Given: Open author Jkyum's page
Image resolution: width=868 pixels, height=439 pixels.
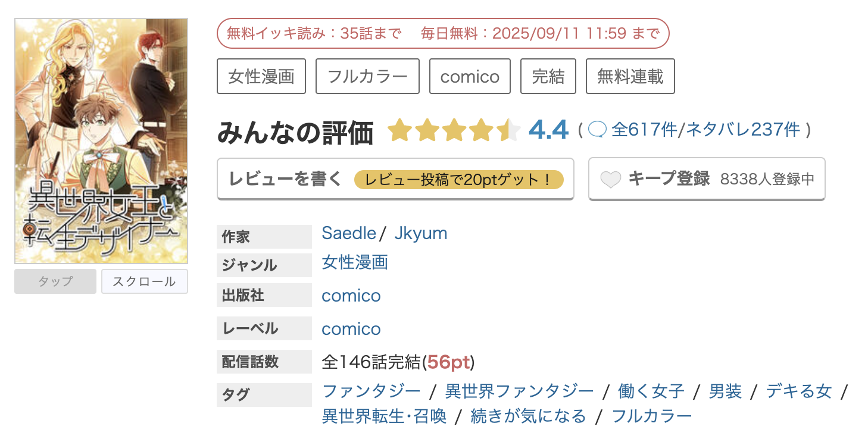Looking at the screenshot, I should point(420,233).
